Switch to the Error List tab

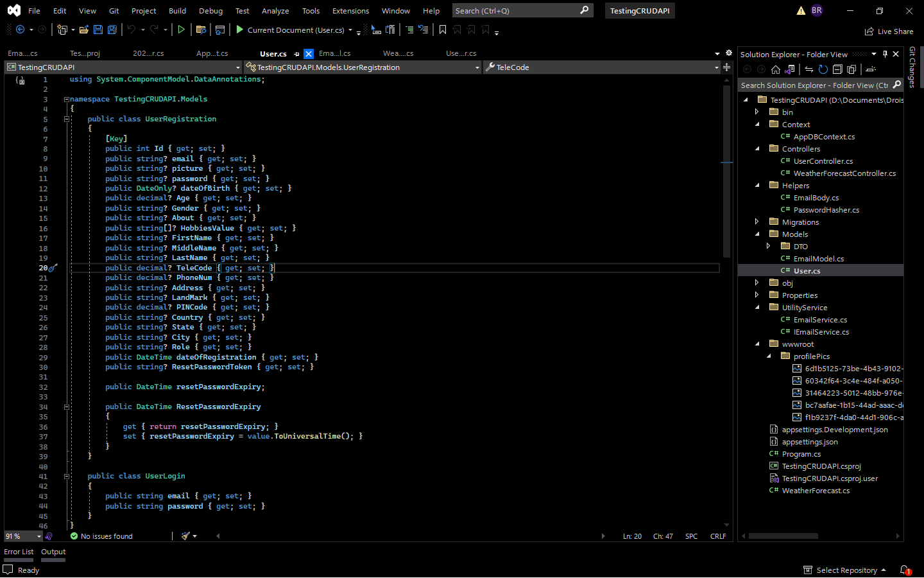(x=19, y=552)
